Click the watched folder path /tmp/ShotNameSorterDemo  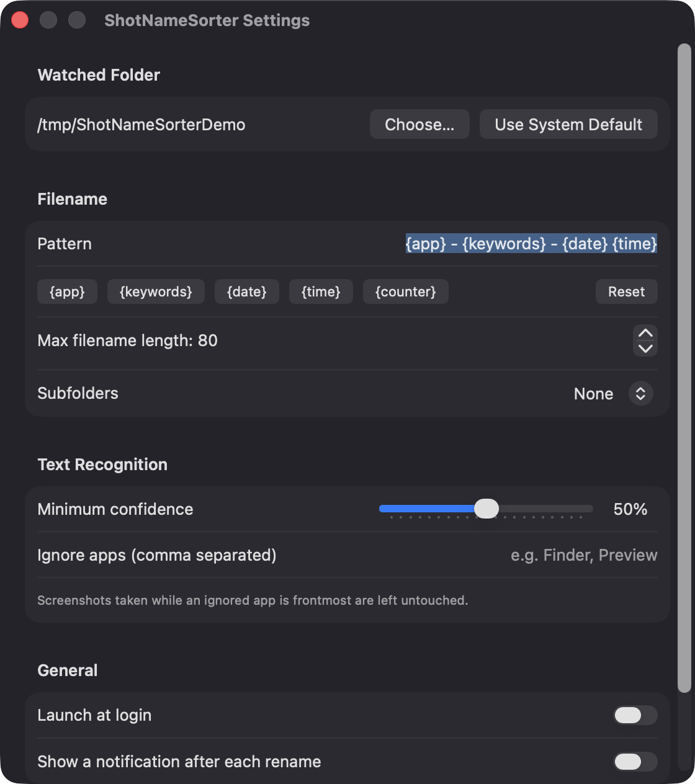141,125
